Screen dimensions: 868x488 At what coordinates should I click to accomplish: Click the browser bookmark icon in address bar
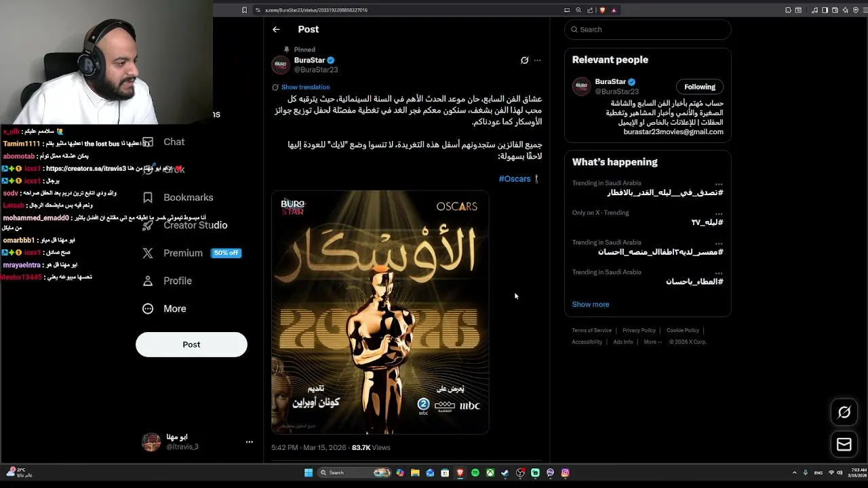click(244, 10)
